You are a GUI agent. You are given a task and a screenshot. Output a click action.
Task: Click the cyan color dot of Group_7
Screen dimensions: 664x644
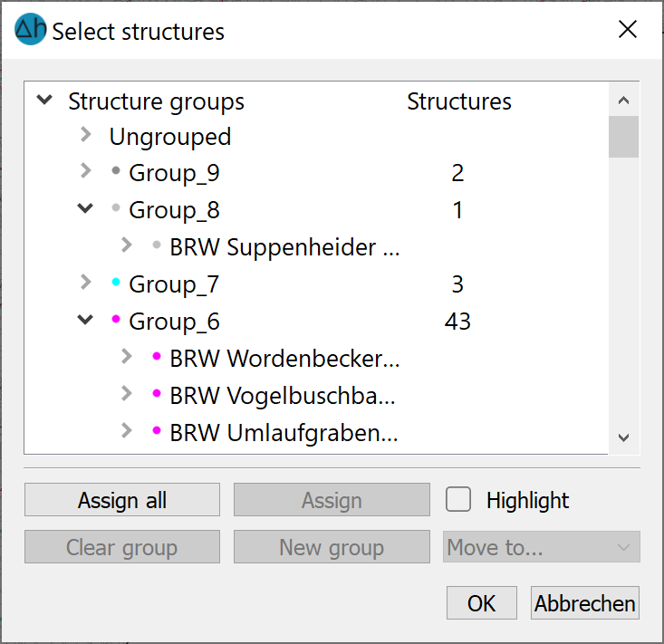coord(116,282)
